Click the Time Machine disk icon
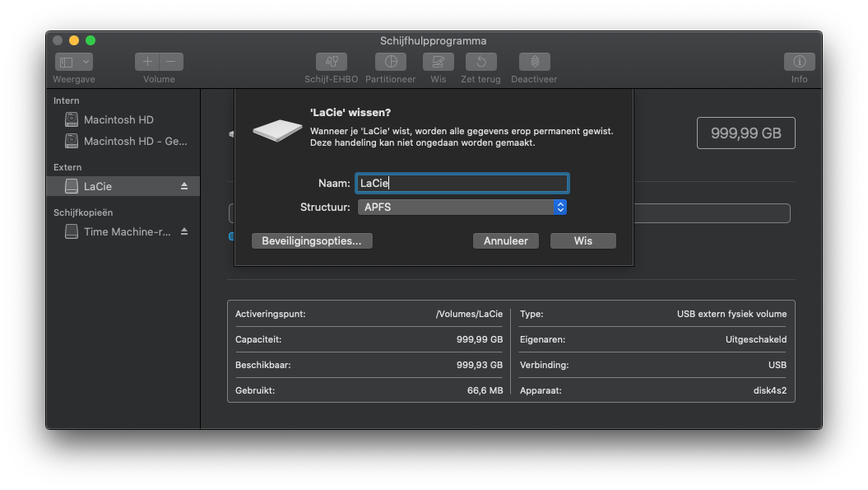Screen dimensions: 868x490 [72, 231]
